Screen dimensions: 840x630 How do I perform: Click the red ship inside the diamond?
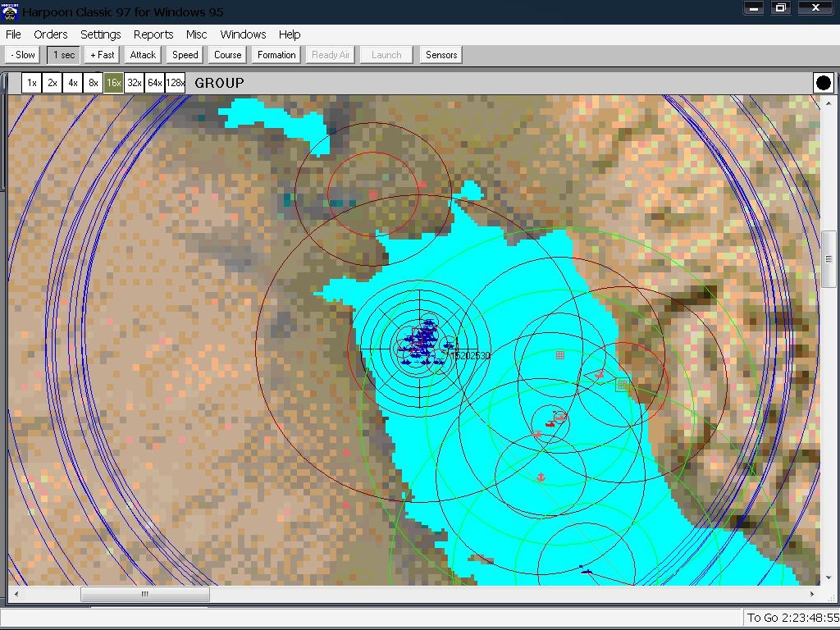coord(599,375)
